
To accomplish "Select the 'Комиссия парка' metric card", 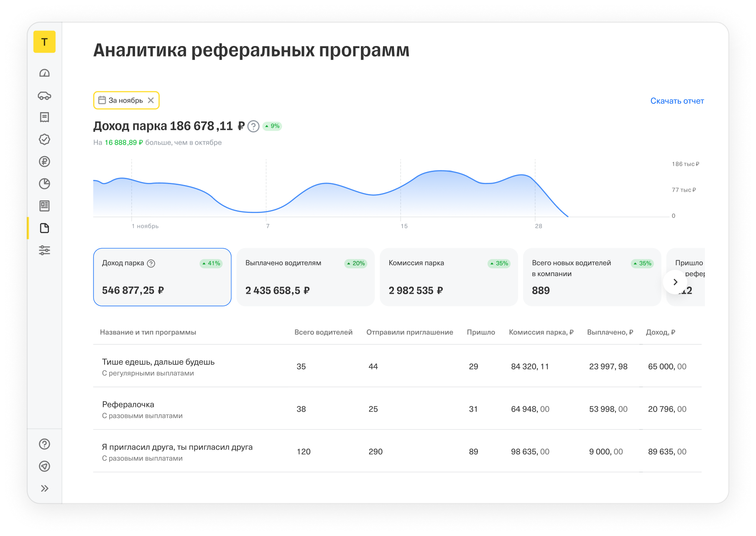I will tap(449, 277).
